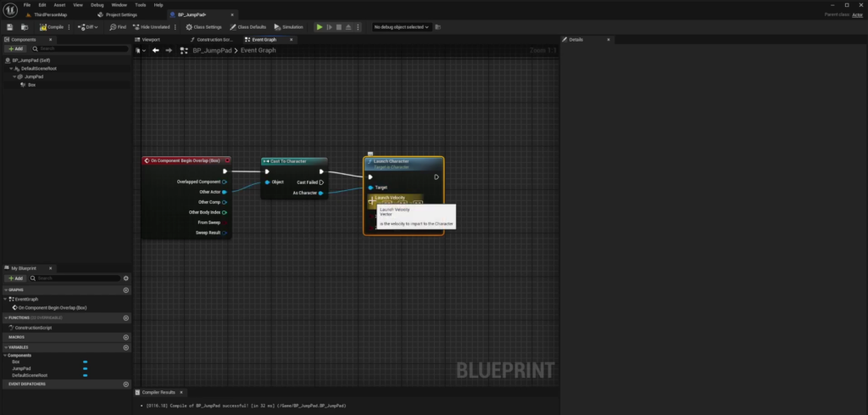Screen dimensions: 868x415
Task: Open the Asset menu
Action: [59, 5]
